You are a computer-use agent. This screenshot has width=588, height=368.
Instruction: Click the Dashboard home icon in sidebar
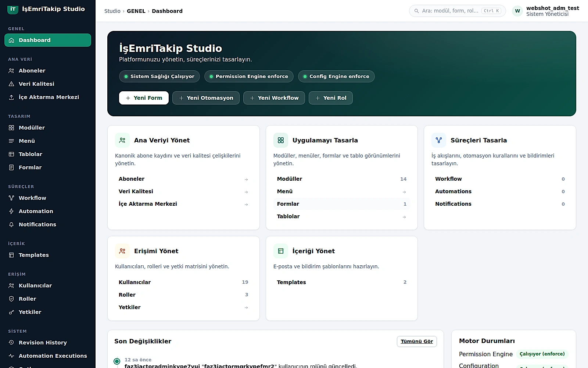[x=11, y=40]
